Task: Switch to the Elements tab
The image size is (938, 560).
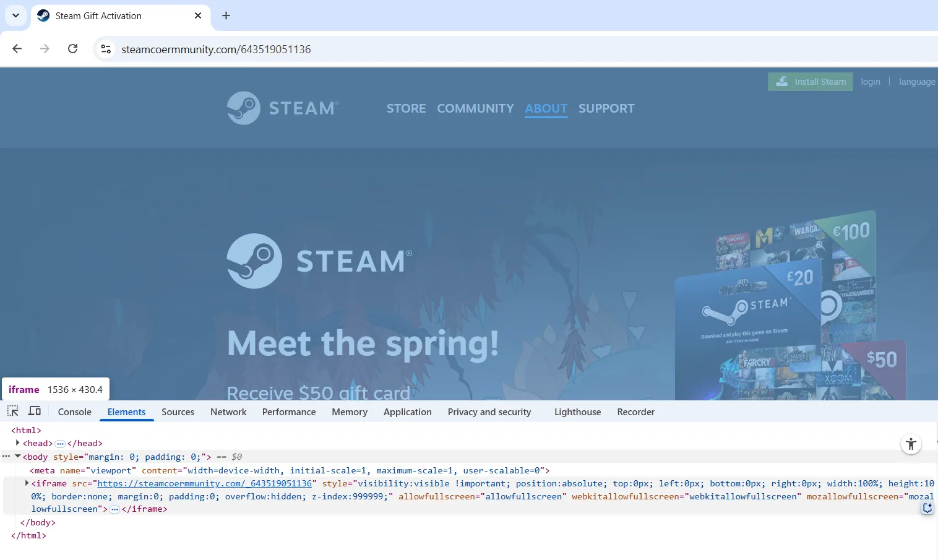Action: pyautogui.click(x=127, y=412)
